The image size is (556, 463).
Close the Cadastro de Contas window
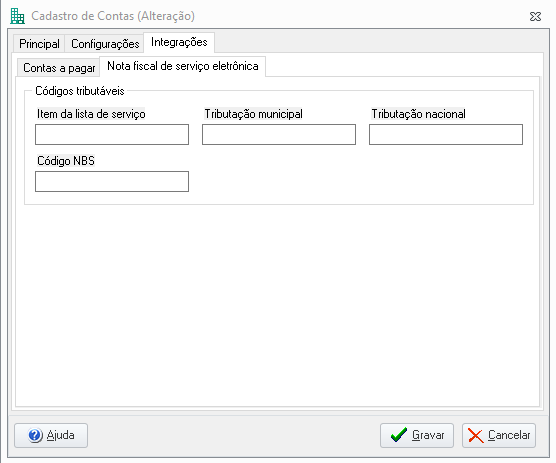(535, 16)
